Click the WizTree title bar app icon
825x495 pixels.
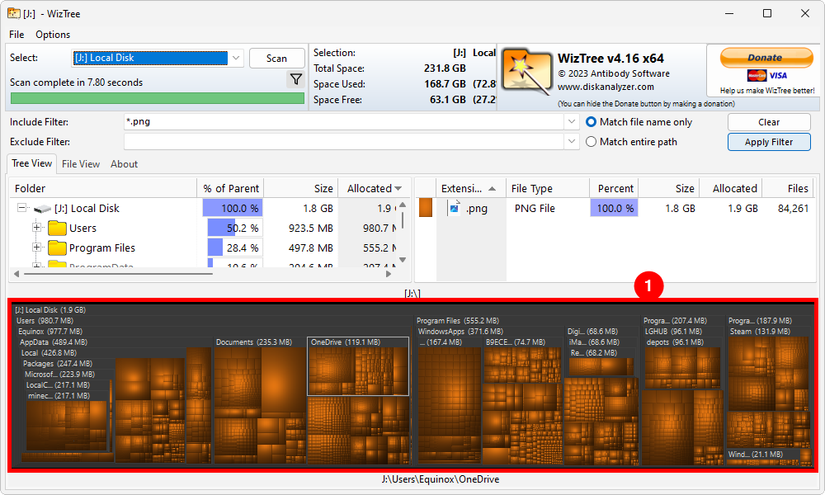coord(13,13)
